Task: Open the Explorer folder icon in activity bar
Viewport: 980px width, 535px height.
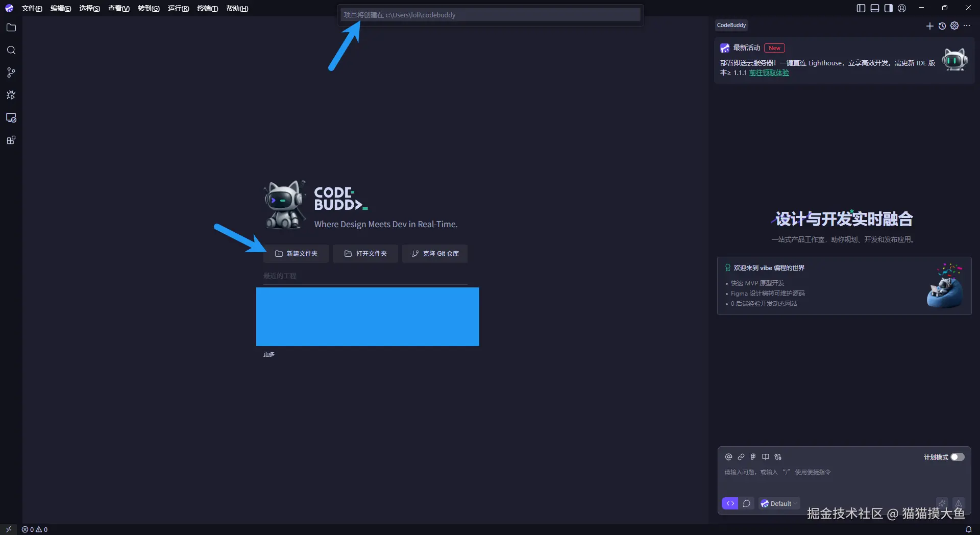Action: coord(11,28)
